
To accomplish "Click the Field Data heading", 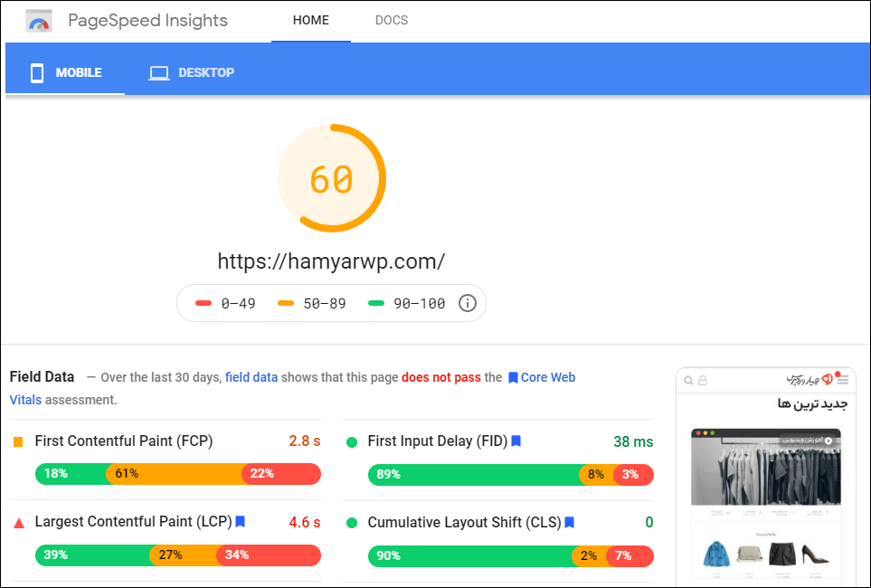I will (x=42, y=377).
